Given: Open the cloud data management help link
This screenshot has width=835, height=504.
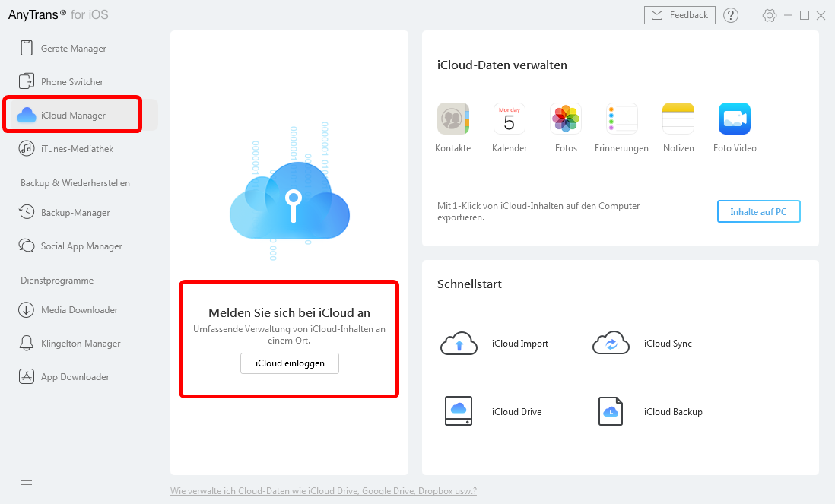Looking at the screenshot, I should coord(323,490).
